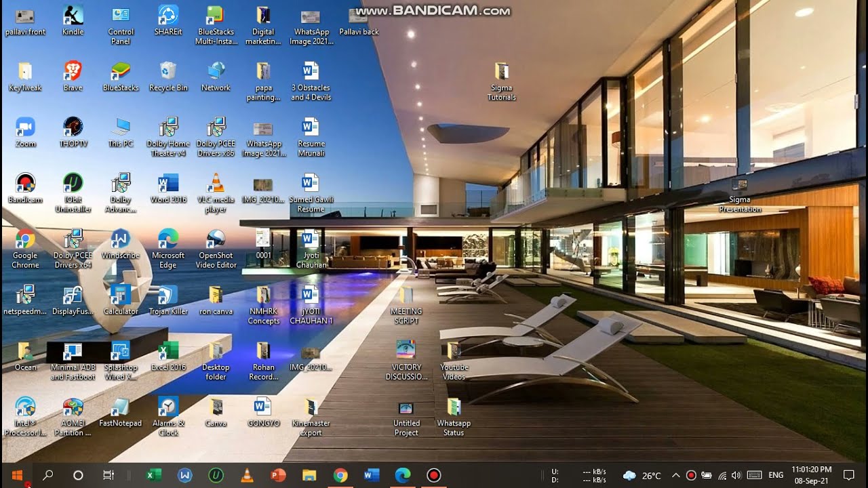Open the Whatsapp Status folder
868x488 pixels.
tap(454, 417)
